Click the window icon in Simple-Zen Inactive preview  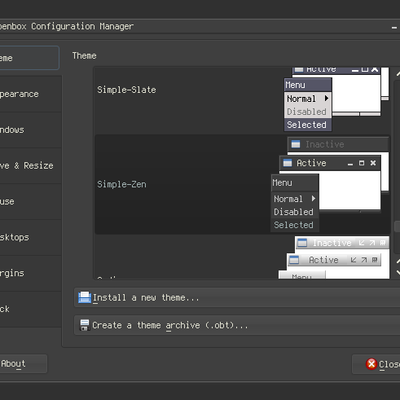coord(296,144)
